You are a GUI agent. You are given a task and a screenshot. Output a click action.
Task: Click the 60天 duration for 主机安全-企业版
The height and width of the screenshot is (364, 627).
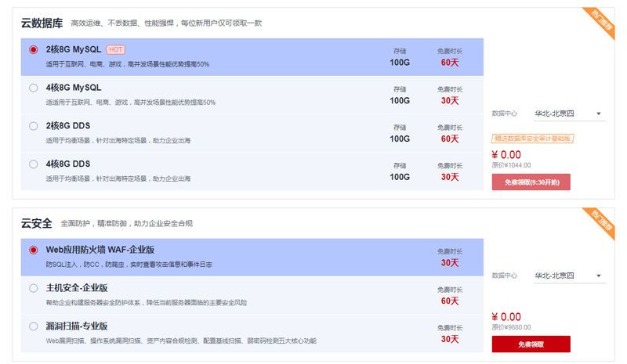(450, 301)
